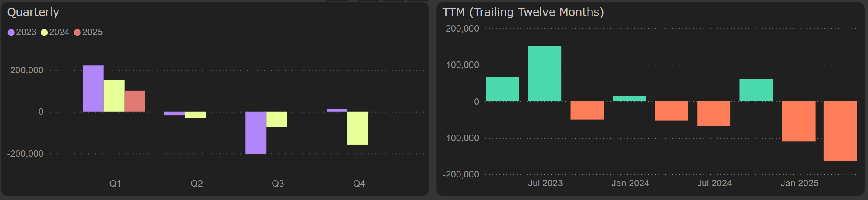This screenshot has width=868, height=200.
Task: Click the 2023 legend label
Action: 26,32
